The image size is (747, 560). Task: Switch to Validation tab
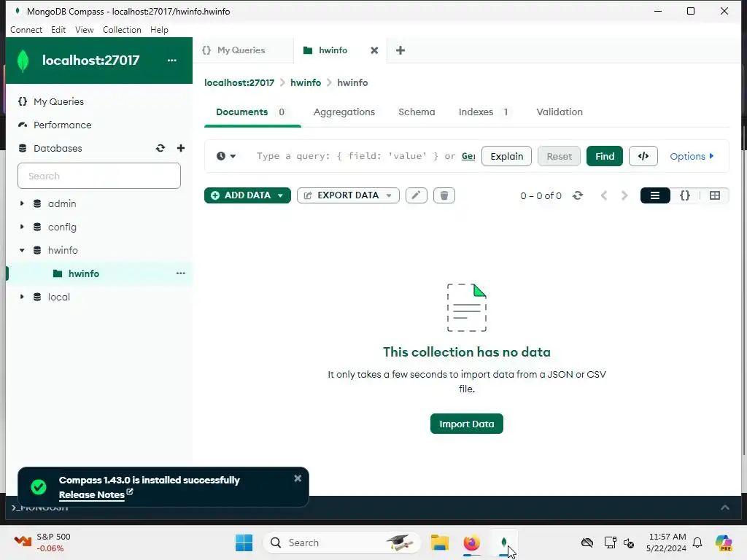click(x=560, y=112)
